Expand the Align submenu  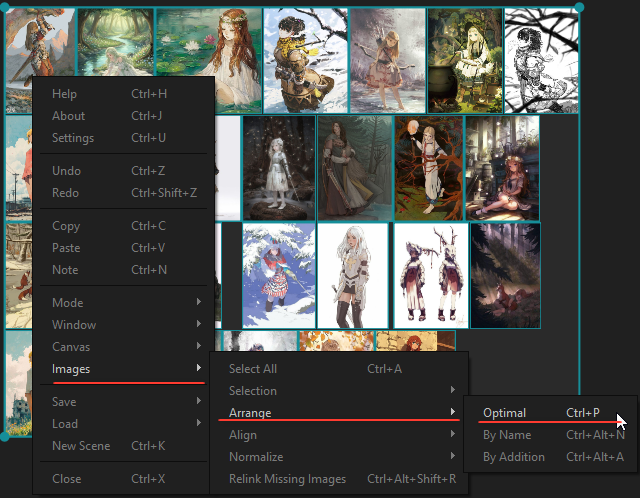[339, 435]
